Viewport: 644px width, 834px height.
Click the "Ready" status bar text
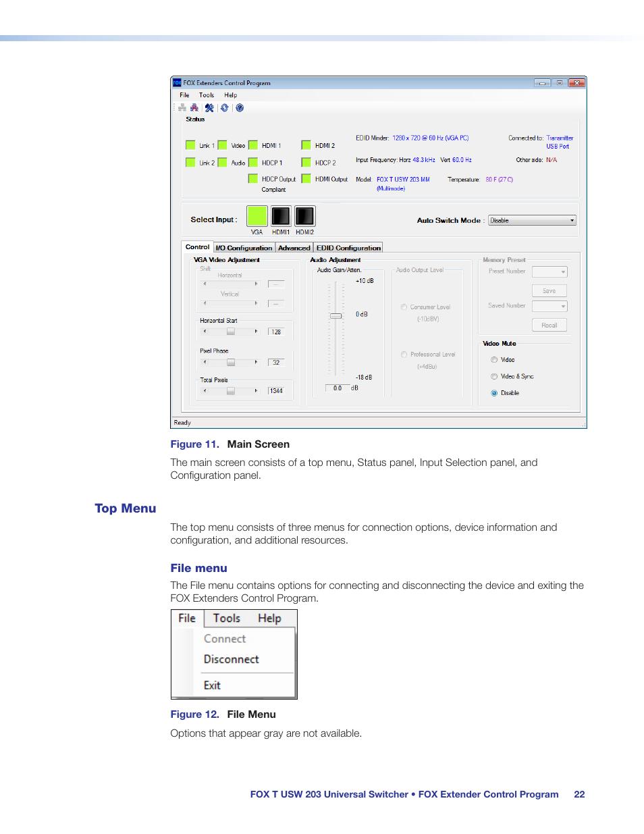pyautogui.click(x=182, y=423)
